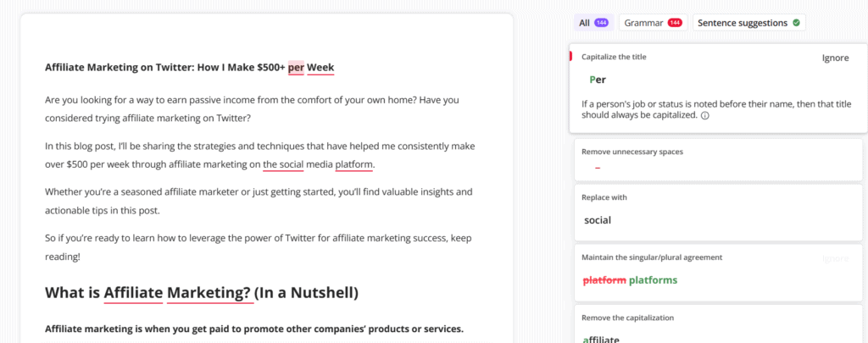Click the purple 144 badge on All
Viewport: 868px width, 343px height.
[601, 23]
